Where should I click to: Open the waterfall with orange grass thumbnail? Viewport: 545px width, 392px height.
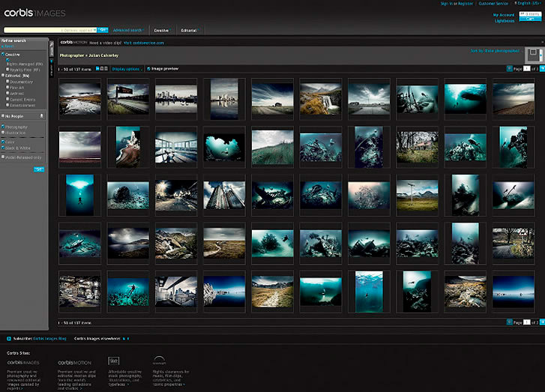click(x=320, y=99)
